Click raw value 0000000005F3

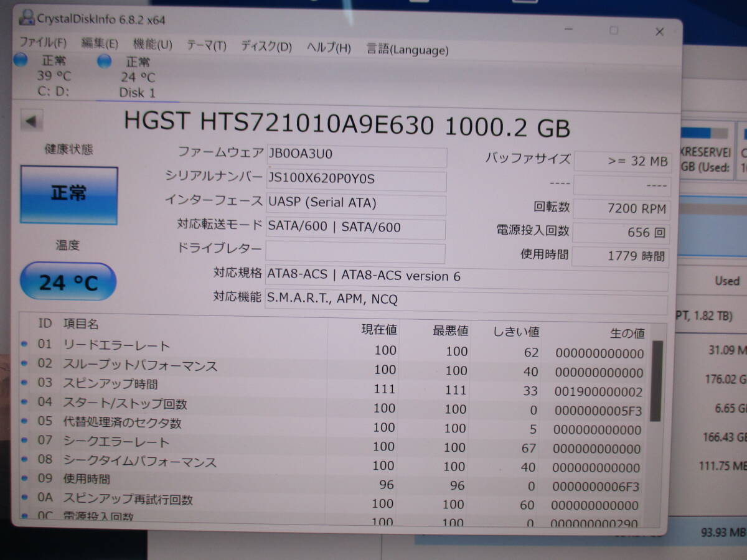pyautogui.click(x=598, y=411)
